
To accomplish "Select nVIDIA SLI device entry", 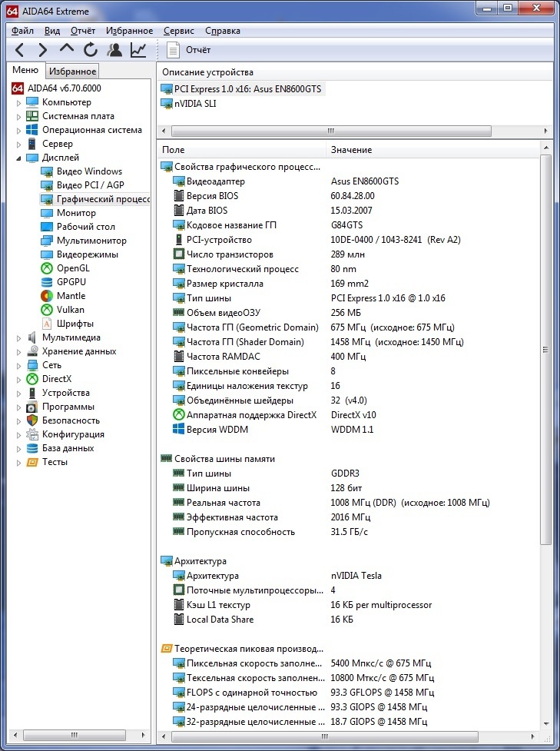I will pos(194,104).
